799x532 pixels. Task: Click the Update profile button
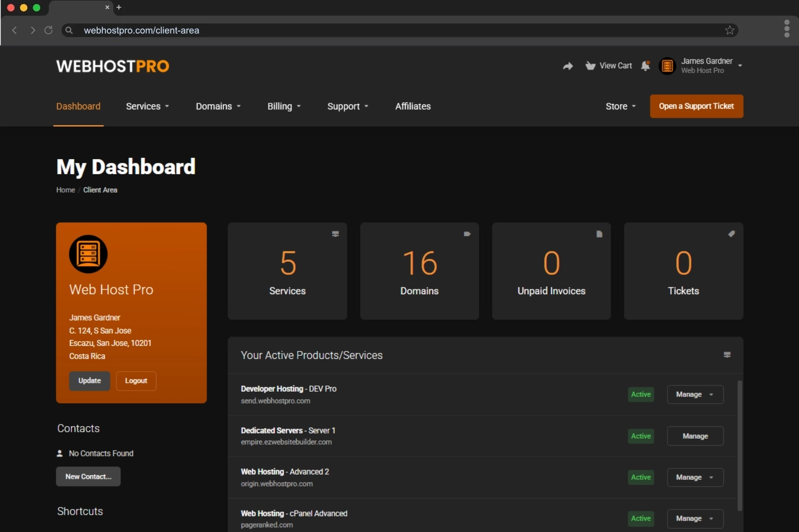90,381
